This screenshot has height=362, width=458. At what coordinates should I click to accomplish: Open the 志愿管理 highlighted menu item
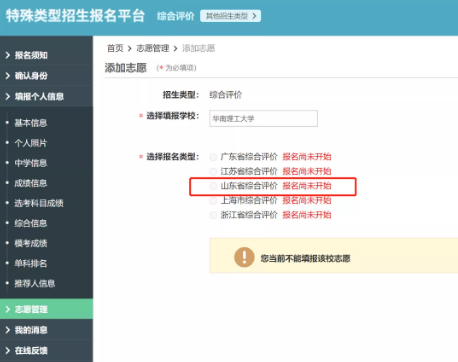(x=46, y=309)
